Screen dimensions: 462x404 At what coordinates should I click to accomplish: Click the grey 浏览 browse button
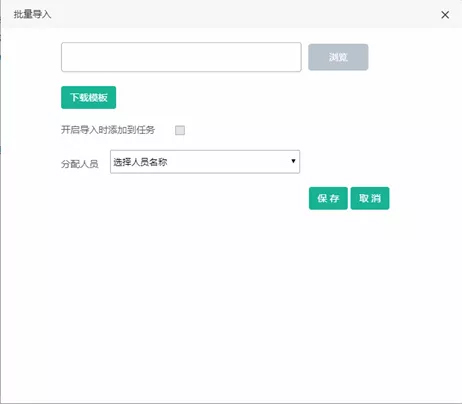pyautogui.click(x=338, y=57)
